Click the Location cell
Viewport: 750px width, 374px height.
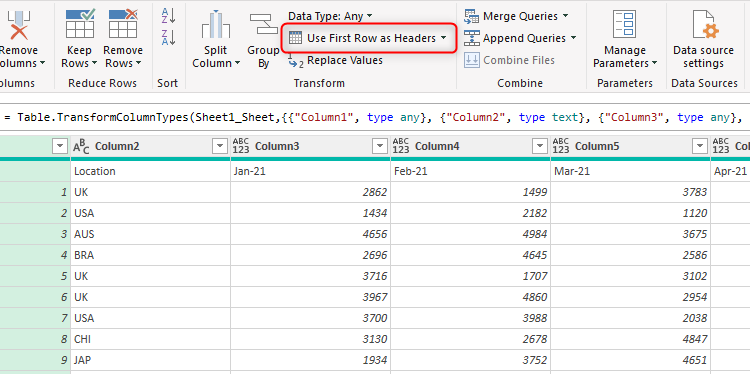tap(150, 171)
